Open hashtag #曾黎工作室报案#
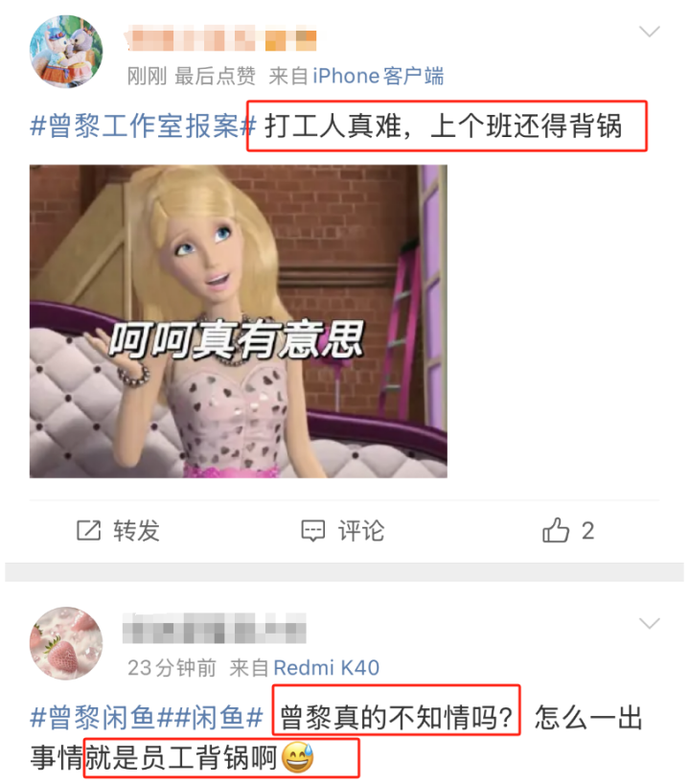 click(x=144, y=126)
